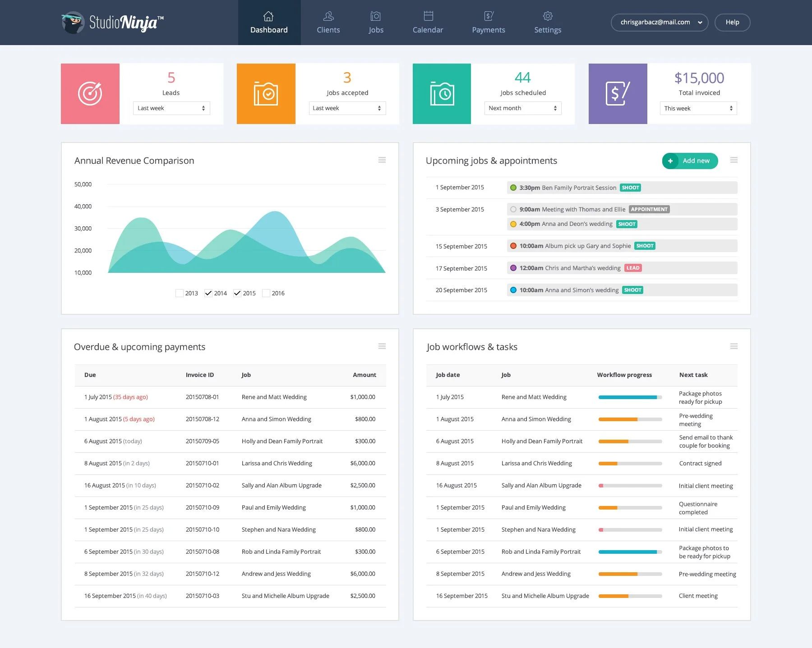812x648 pixels.
Task: Click next task 'Contract signed'
Action: pos(701,464)
